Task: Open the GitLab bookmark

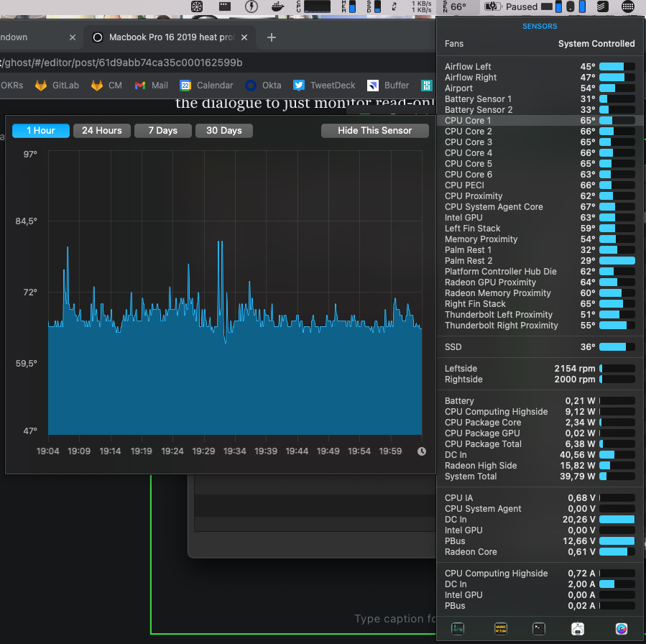Action: tap(57, 85)
